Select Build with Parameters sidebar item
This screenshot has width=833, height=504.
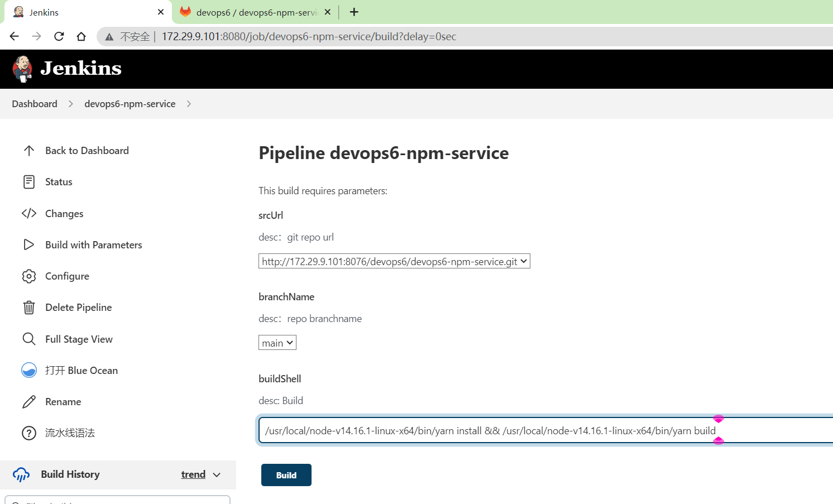point(94,245)
